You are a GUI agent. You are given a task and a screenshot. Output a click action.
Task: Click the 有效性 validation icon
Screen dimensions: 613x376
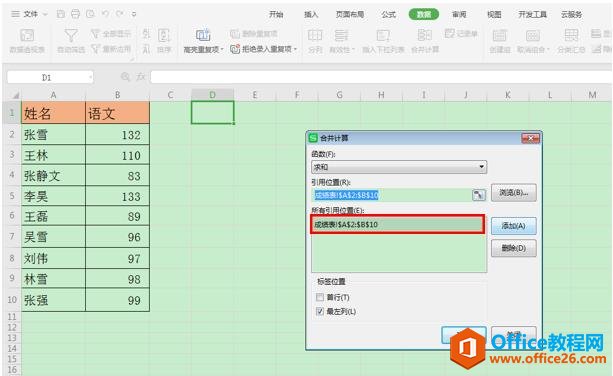pos(341,36)
